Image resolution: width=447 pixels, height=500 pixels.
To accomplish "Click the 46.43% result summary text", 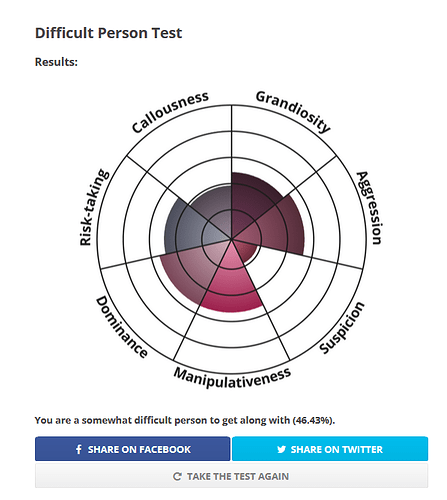I will 185,420.
